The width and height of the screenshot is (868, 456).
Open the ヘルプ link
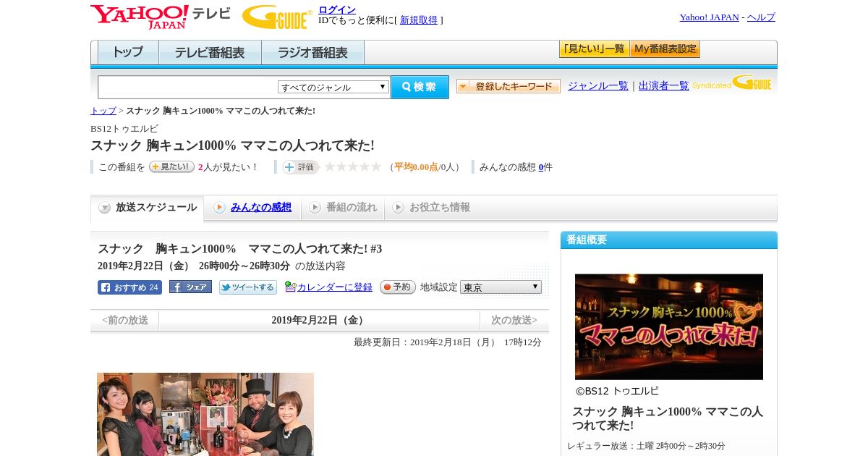[761, 17]
